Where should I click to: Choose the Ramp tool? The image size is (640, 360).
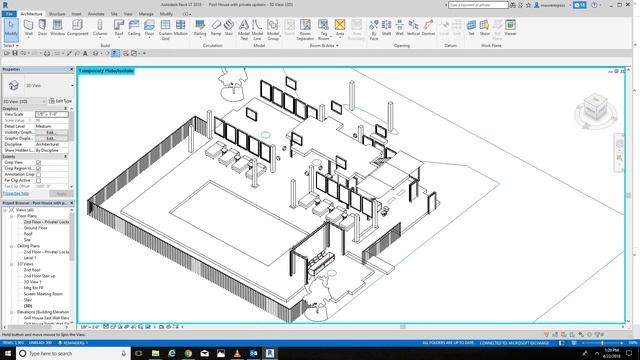tap(216, 28)
